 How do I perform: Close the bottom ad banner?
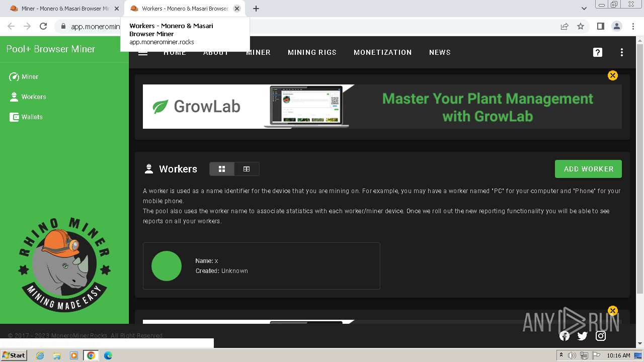[x=612, y=311]
